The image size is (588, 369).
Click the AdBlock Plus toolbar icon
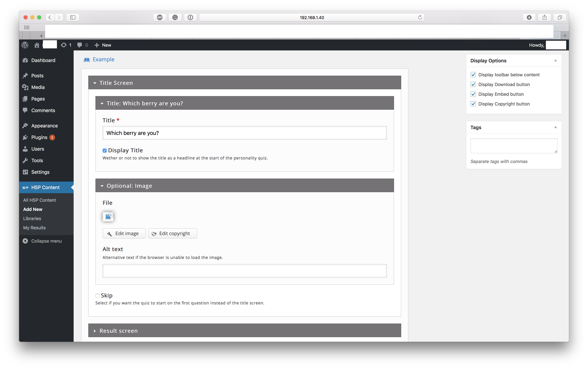coord(160,17)
